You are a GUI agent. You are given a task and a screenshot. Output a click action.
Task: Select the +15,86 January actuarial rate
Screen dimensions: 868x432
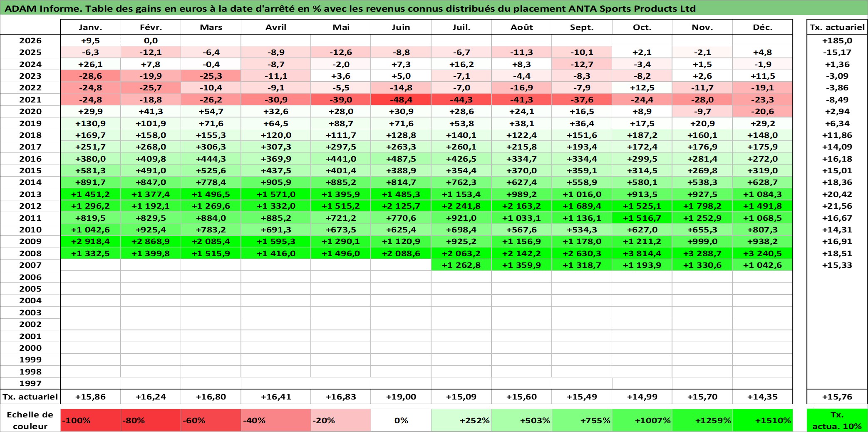(91, 397)
